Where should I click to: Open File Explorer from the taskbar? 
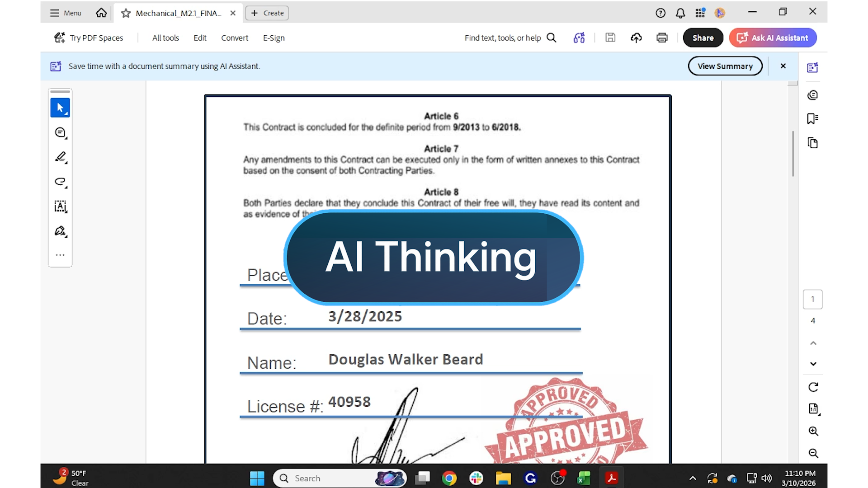pos(503,478)
